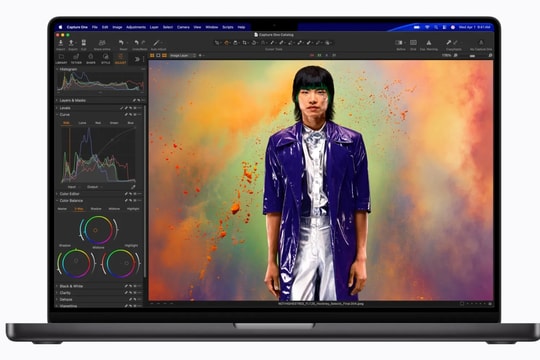Open the three-dots menu of Color Balance panel
540x360 pixels.
pos(139,200)
